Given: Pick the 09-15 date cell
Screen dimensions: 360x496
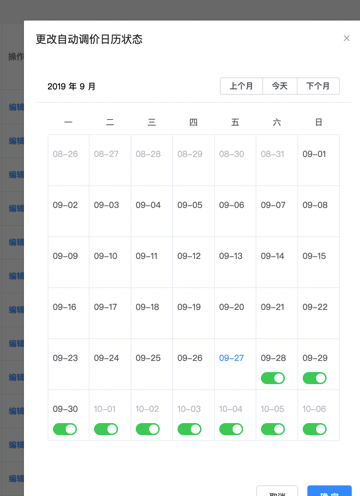Looking at the screenshot, I should [318, 262].
